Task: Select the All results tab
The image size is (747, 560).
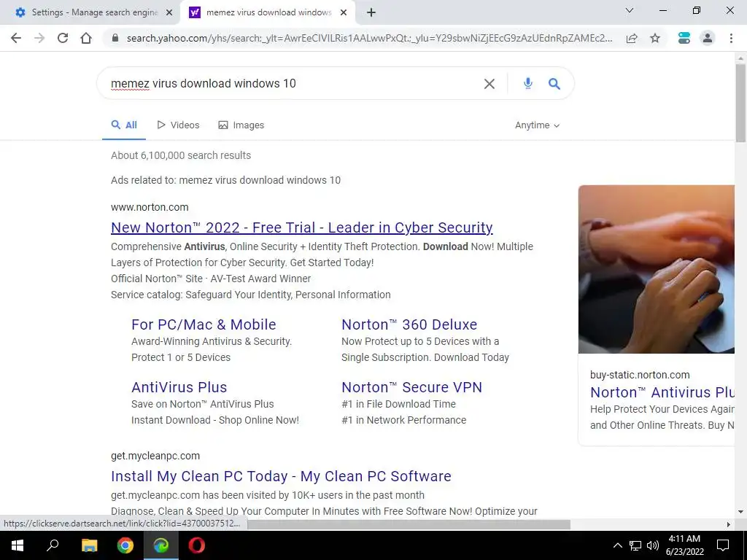Action: (x=124, y=125)
